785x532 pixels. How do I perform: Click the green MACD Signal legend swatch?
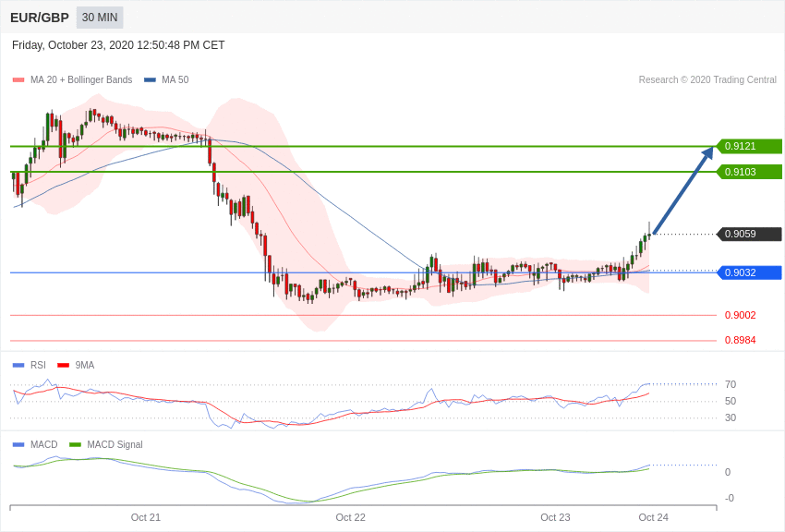tap(75, 444)
